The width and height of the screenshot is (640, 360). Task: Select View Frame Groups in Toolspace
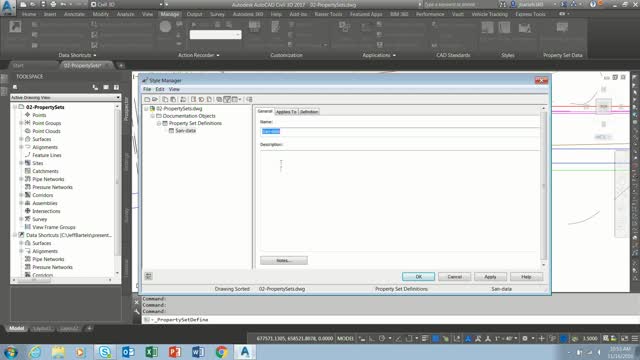[54, 227]
